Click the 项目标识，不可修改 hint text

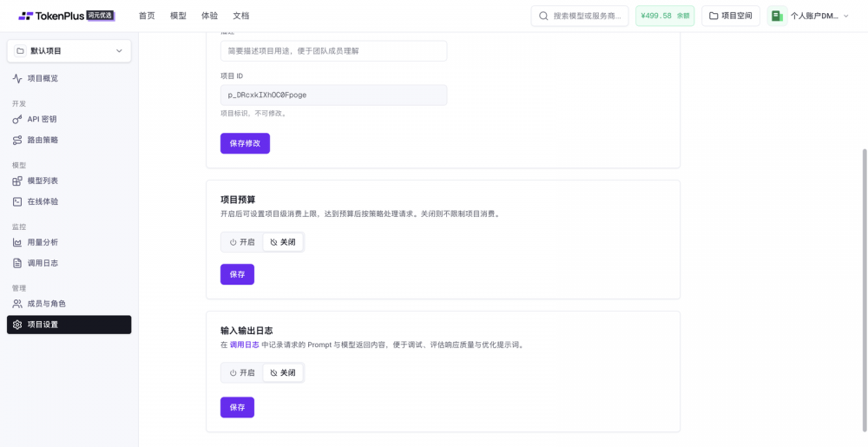click(x=253, y=114)
